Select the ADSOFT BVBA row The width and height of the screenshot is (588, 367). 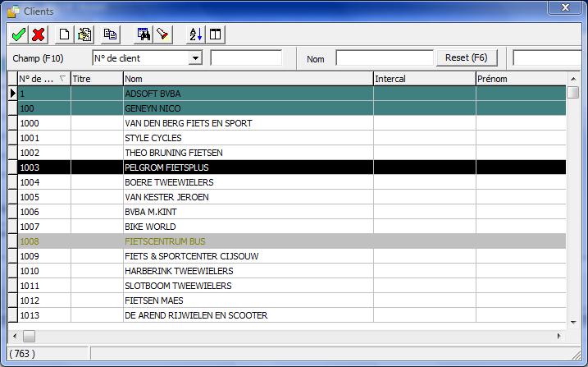pyautogui.click(x=292, y=94)
